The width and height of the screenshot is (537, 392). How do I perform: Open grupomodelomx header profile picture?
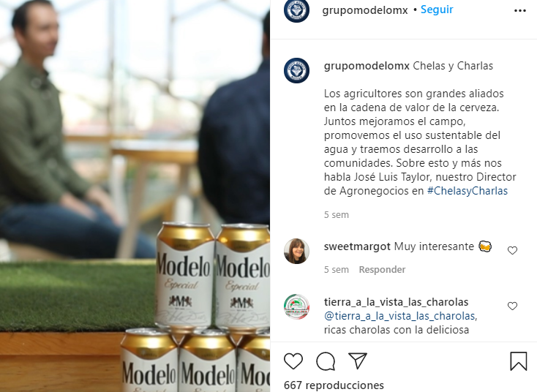point(296,10)
